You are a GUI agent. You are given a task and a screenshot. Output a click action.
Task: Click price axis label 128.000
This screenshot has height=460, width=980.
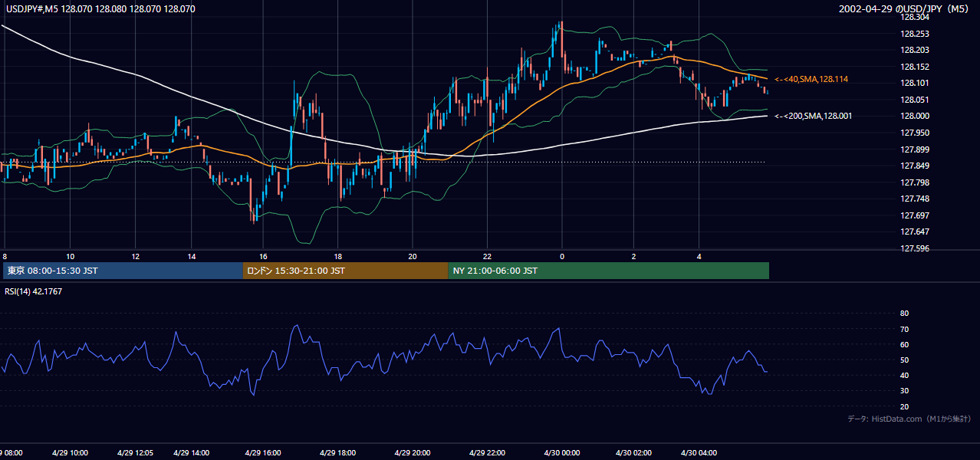pyautogui.click(x=916, y=117)
